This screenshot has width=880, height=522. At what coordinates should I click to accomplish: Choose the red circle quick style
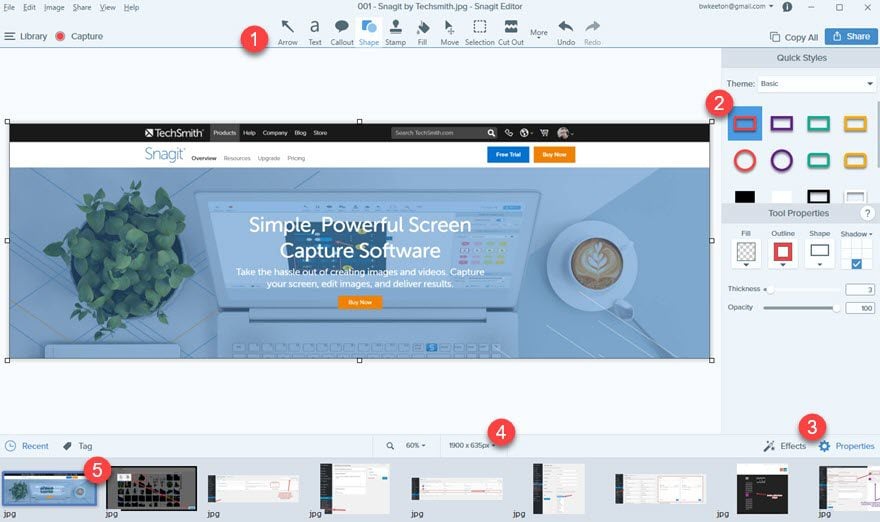click(x=745, y=161)
